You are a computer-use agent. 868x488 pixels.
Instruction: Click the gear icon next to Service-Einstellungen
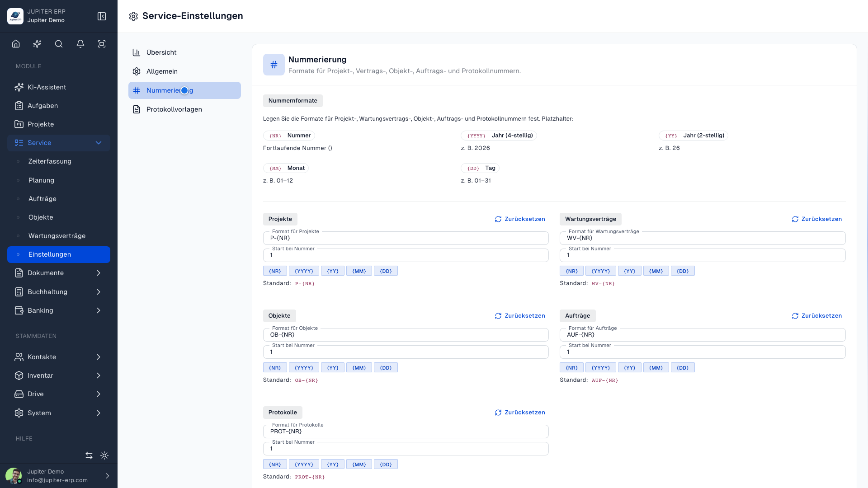tap(133, 16)
